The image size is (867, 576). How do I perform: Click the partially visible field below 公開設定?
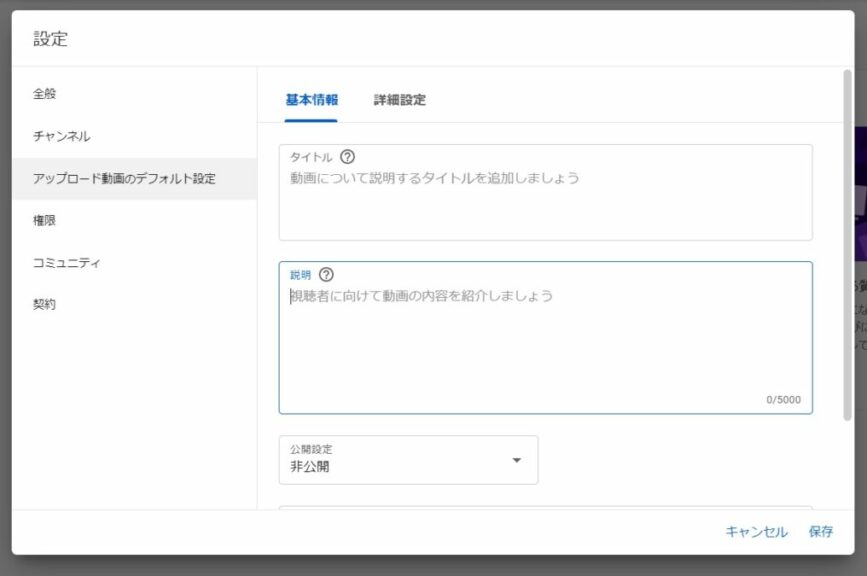coord(545,507)
